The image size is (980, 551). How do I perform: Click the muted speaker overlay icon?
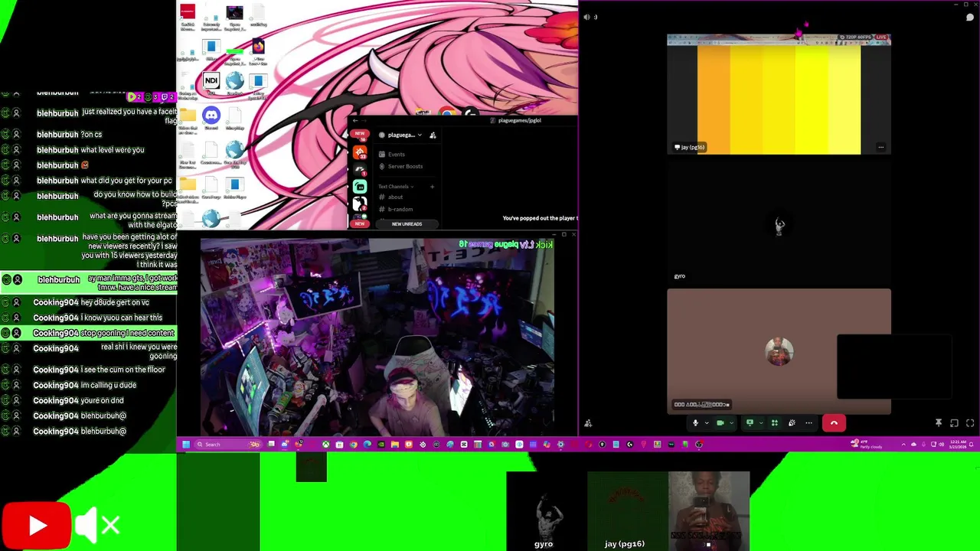coord(98,526)
